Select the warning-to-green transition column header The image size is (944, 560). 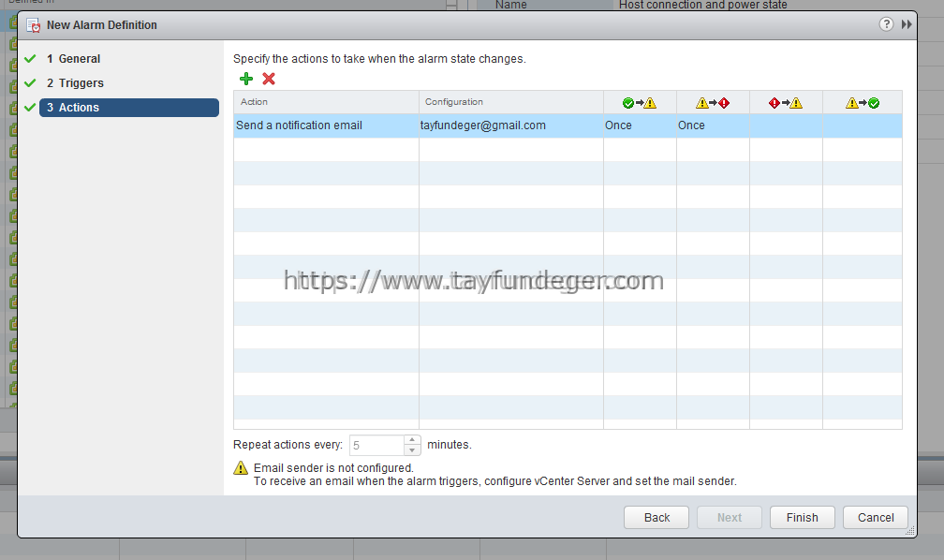(x=863, y=102)
